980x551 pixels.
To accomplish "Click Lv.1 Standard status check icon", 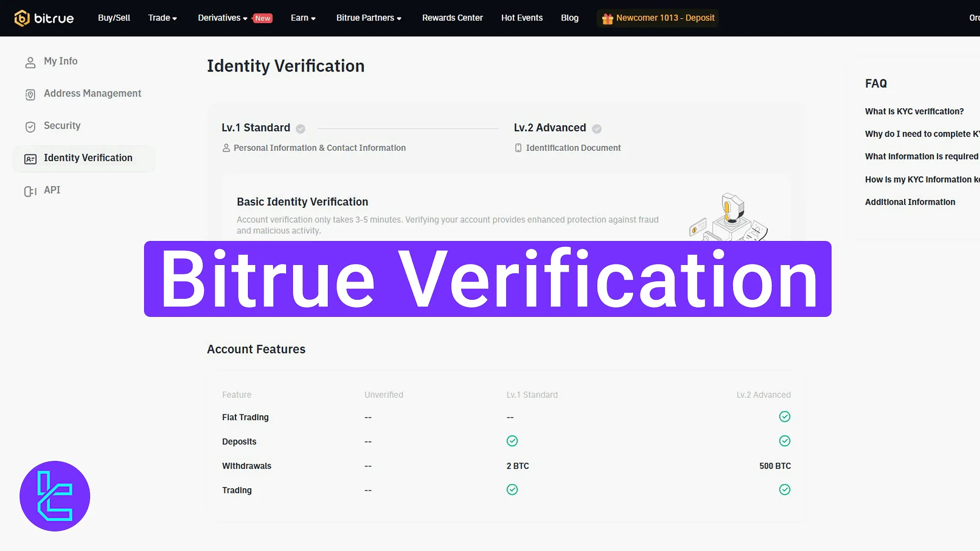I will click(300, 129).
